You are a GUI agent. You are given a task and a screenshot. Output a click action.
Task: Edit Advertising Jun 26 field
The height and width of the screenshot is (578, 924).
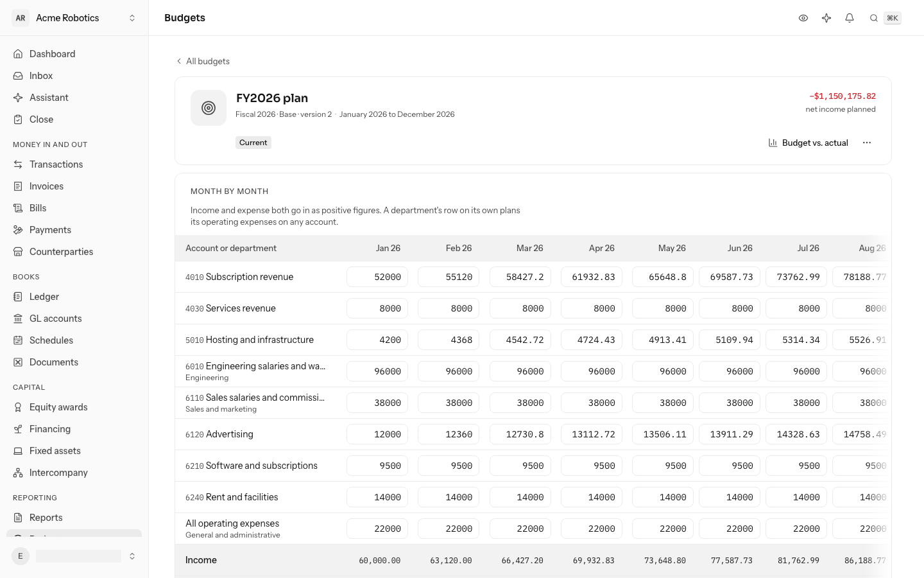click(730, 434)
